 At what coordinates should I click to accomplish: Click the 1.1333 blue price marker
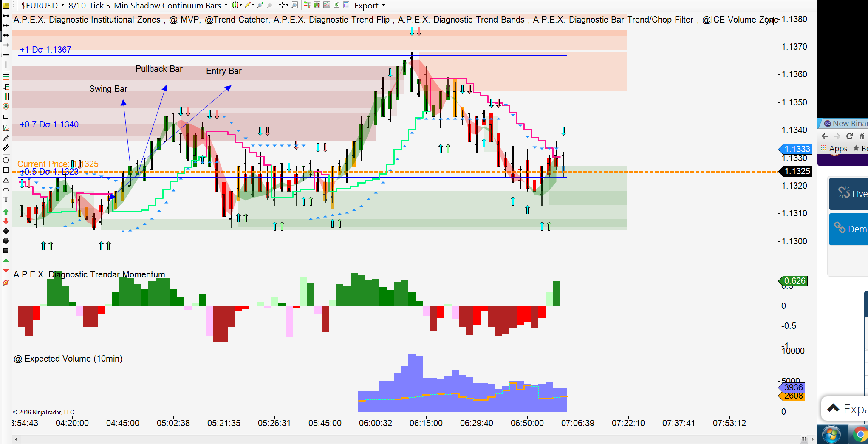[x=795, y=149]
